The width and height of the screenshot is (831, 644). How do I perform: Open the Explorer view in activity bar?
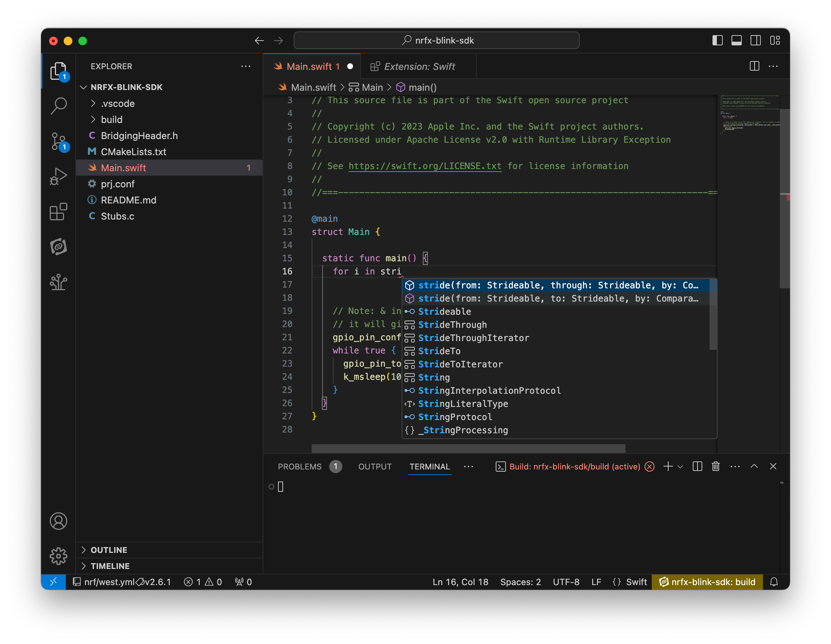[58, 71]
